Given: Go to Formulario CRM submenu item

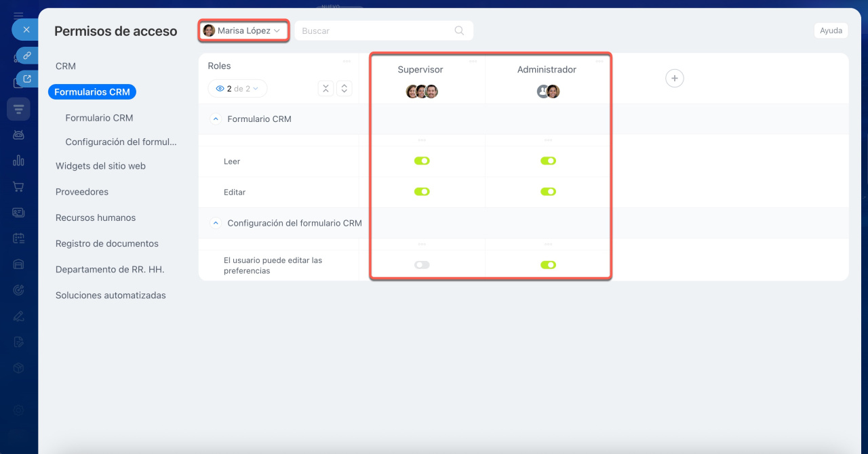Looking at the screenshot, I should tap(99, 118).
